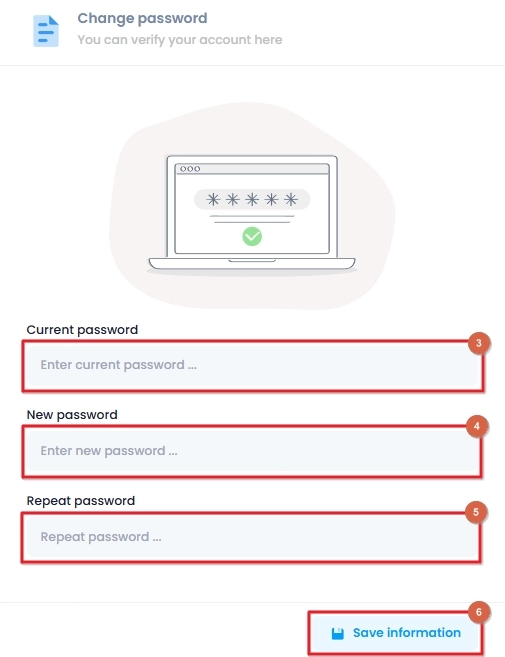Click the asterisk password pill in illustration
Viewport: 505px width, 657px height.
tap(252, 199)
